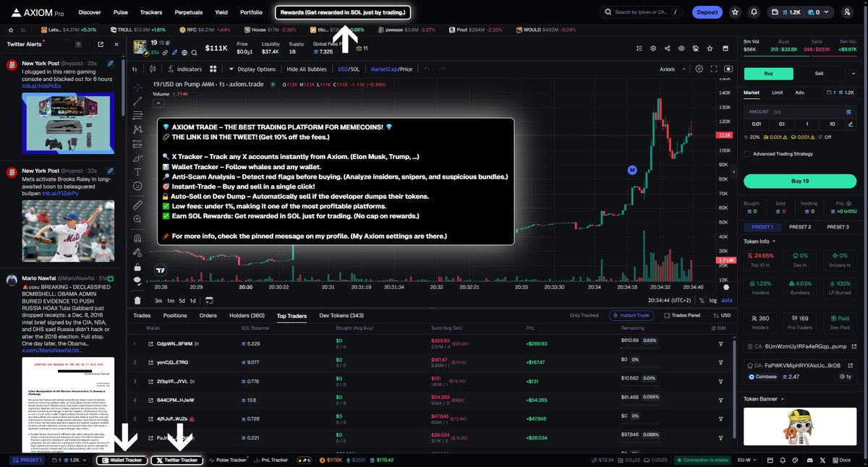Undo the last chart action

[427, 69]
